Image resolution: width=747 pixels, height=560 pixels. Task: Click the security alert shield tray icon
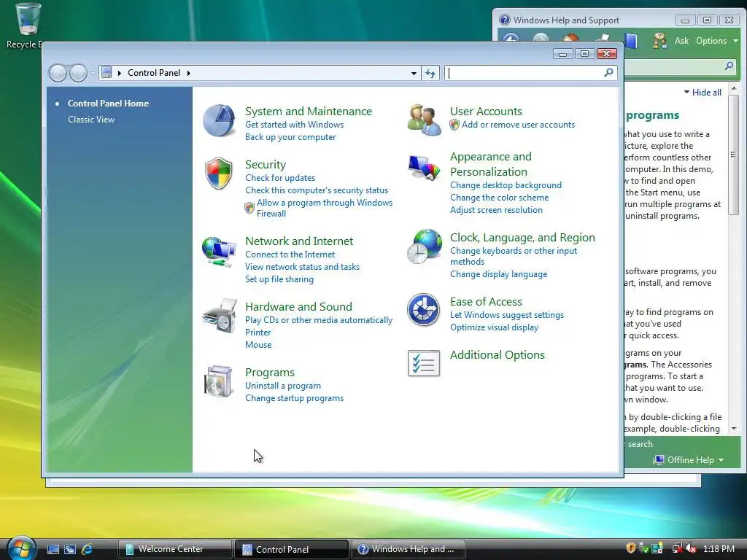coord(631,548)
